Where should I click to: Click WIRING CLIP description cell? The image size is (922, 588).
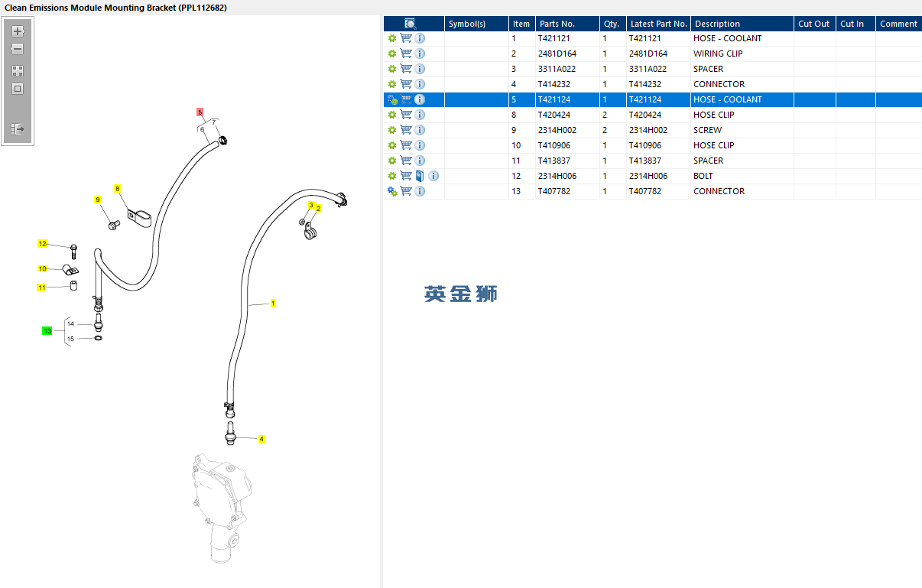click(x=742, y=54)
